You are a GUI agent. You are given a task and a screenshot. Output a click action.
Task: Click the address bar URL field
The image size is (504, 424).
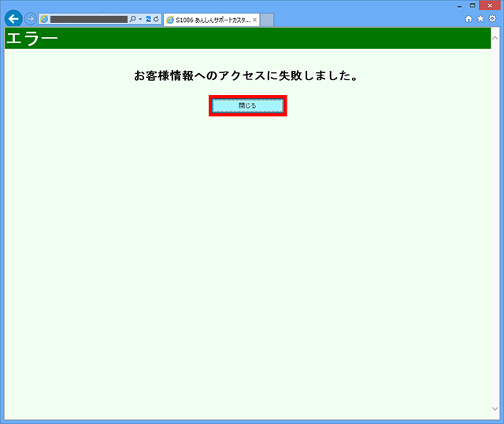tap(89, 19)
